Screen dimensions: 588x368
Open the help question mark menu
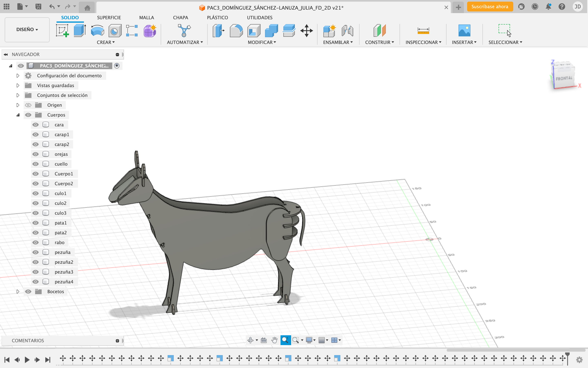[x=562, y=7]
